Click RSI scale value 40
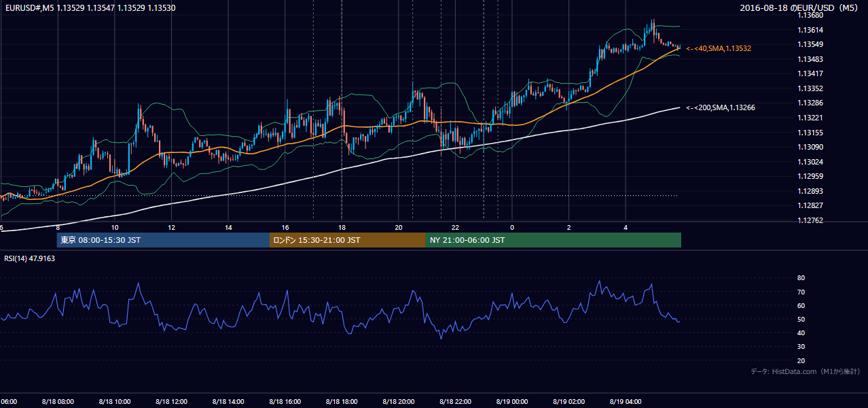Screen dimensions: 868x408 [x=801, y=333]
